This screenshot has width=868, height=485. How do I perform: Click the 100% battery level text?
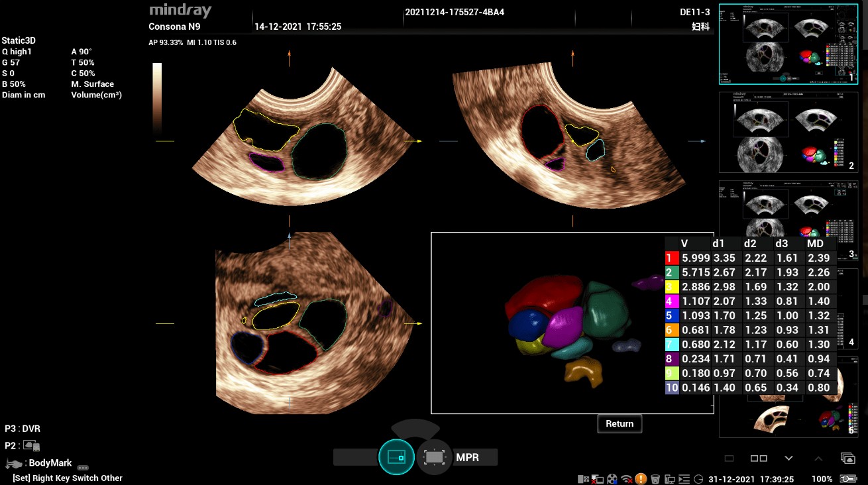[x=822, y=478]
